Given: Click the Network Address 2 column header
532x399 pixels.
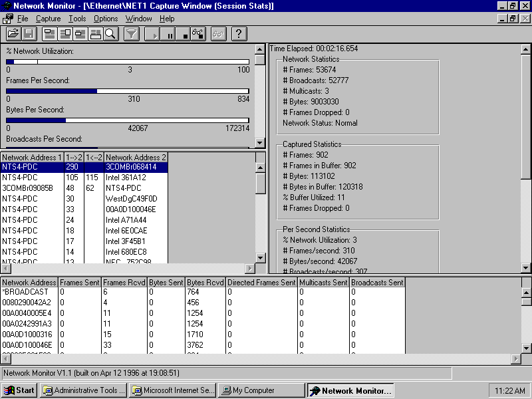Looking at the screenshot, I should pyautogui.click(x=136, y=158).
